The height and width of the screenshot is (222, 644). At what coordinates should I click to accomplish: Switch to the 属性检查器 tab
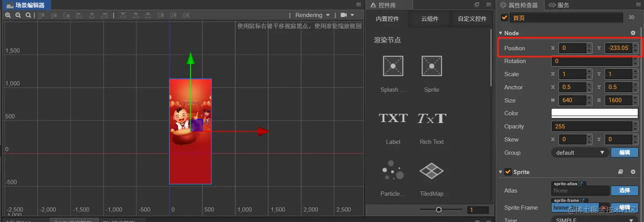click(519, 5)
